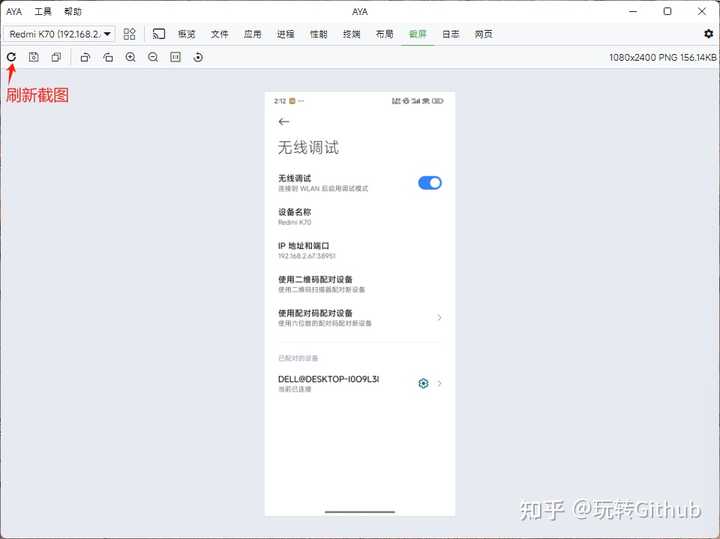This screenshot has width=720, height=539.
Task: Switch to the 日志 tab
Action: (451, 34)
